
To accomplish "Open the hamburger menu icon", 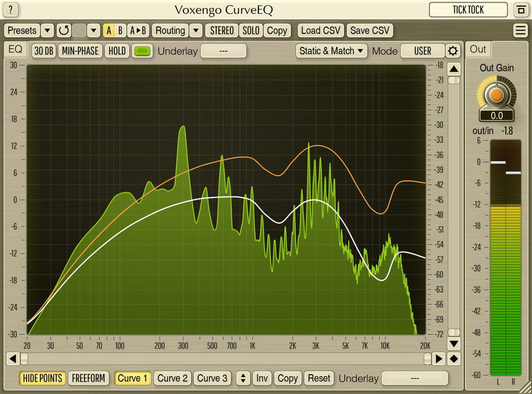I will [x=520, y=30].
